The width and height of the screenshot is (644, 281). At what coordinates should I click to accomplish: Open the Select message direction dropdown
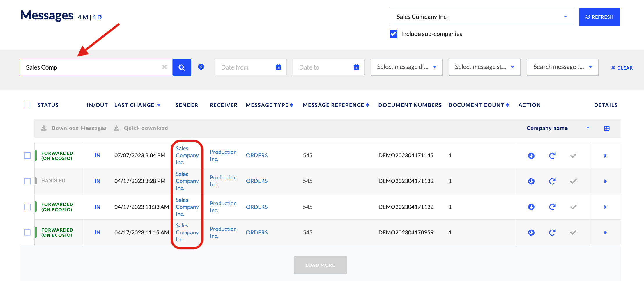[x=406, y=67]
